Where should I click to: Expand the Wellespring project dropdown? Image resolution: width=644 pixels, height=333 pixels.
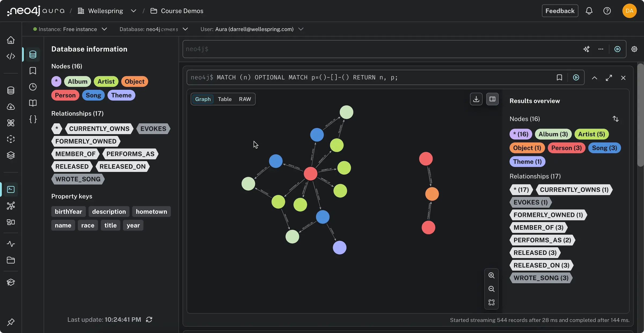pos(134,11)
